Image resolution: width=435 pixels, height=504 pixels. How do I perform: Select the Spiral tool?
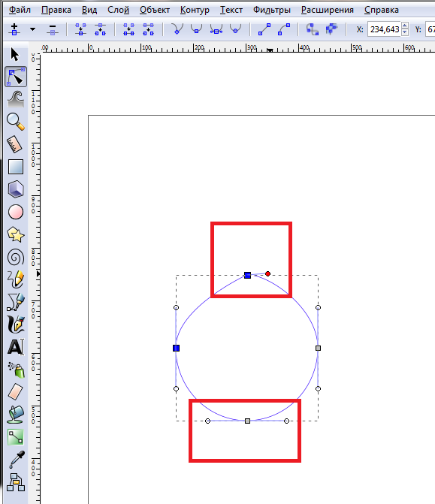click(16, 258)
